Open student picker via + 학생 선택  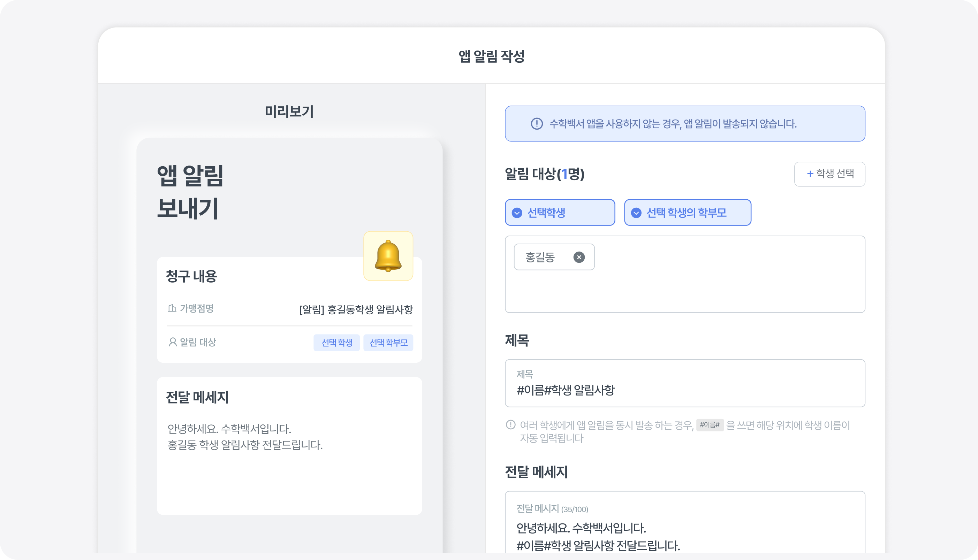(829, 174)
